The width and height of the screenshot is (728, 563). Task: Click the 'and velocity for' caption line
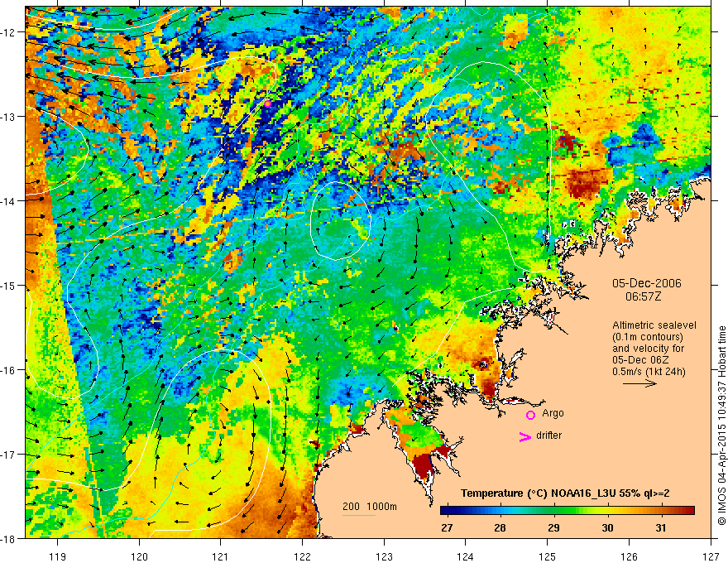coord(648,349)
